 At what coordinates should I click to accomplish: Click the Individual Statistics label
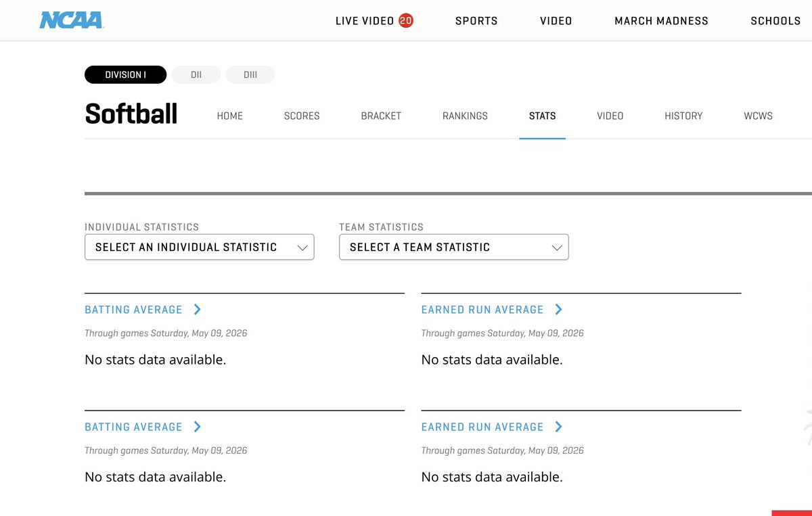[142, 227]
